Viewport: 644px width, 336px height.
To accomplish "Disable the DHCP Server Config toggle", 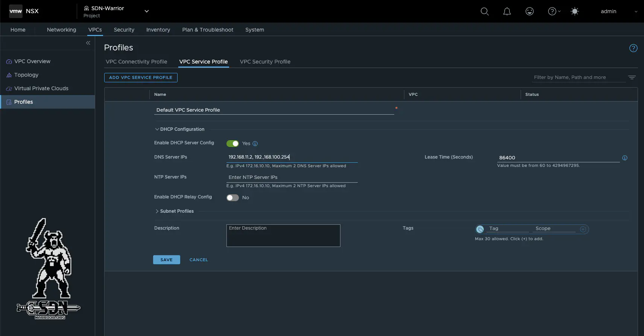I will [x=232, y=144].
